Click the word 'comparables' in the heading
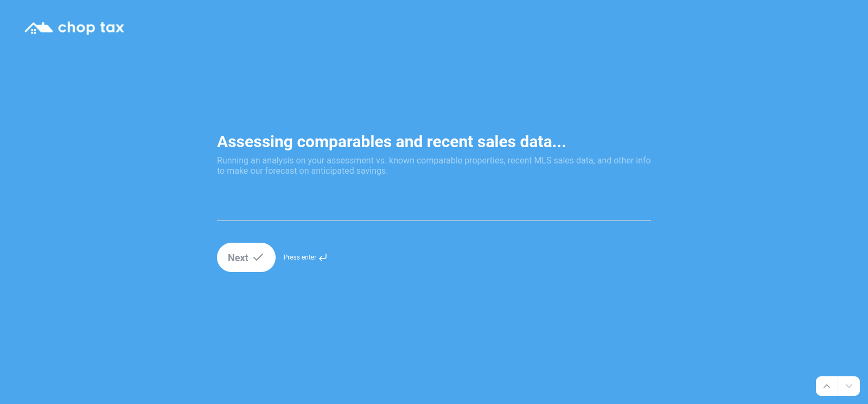Image resolution: width=868 pixels, height=404 pixels. 344,142
